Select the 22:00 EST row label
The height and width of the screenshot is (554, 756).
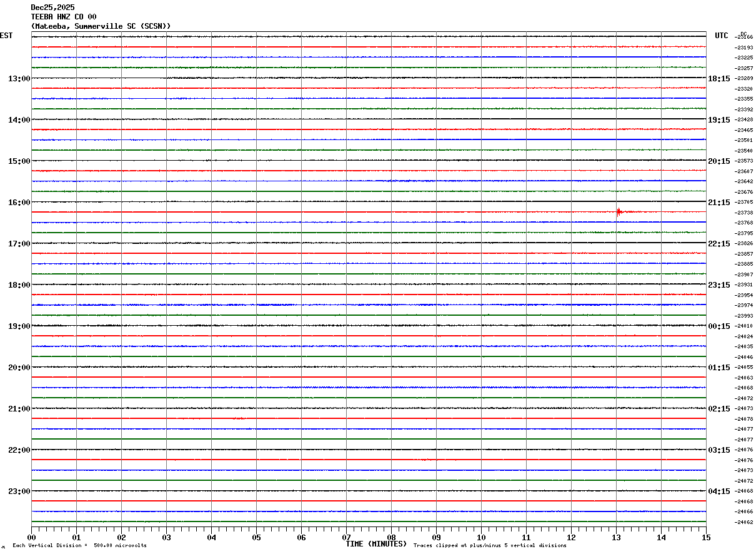[19, 450]
